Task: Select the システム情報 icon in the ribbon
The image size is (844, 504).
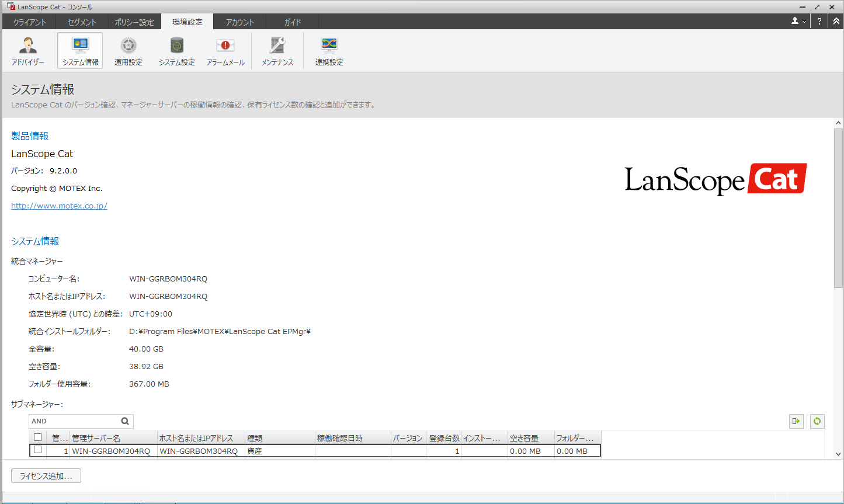Action: point(79,50)
